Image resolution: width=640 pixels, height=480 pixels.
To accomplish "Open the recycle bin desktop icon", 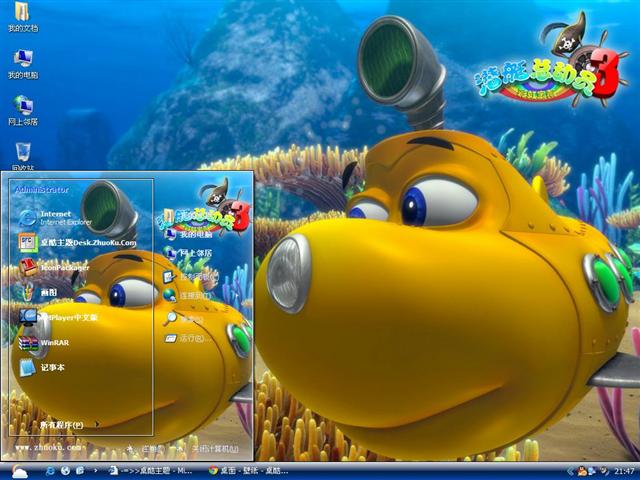I will [23, 156].
